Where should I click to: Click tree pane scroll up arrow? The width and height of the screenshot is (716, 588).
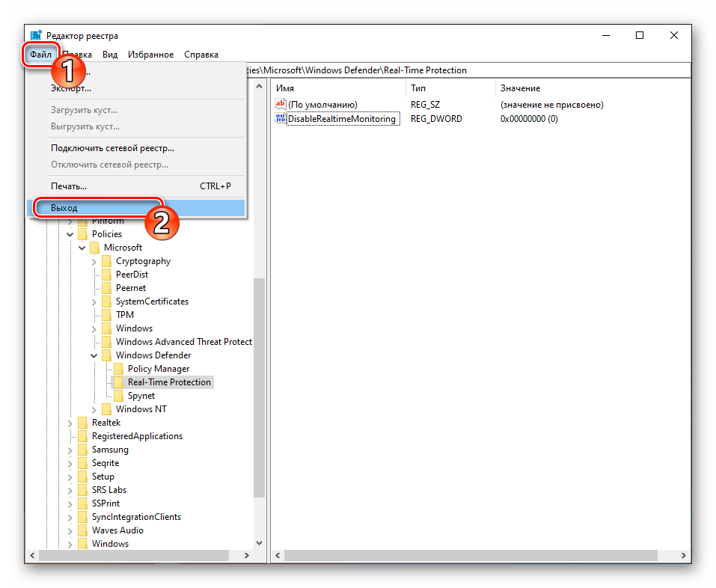260,86
